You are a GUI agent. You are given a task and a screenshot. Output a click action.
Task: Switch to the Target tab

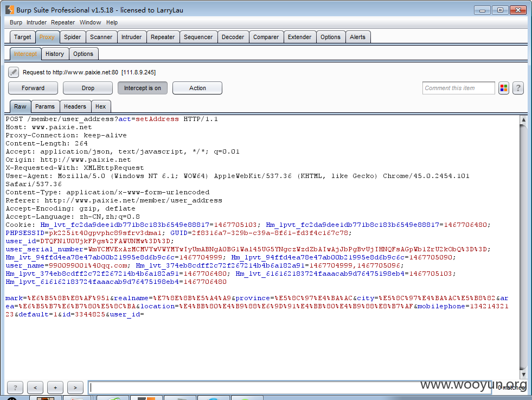point(22,37)
